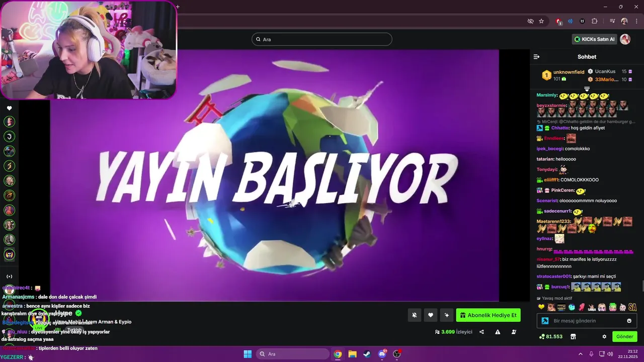Open the browser profile avatar in toolbar
Image resolution: width=644 pixels, height=362 pixels.
click(624, 21)
